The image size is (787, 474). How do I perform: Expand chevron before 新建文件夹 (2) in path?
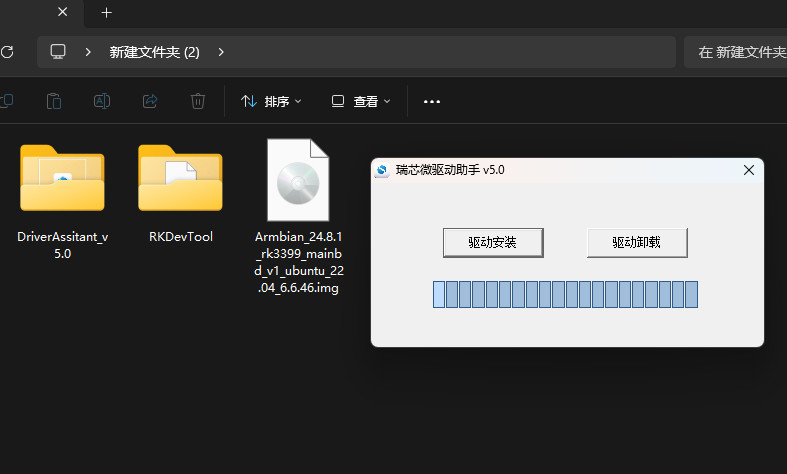(89, 52)
